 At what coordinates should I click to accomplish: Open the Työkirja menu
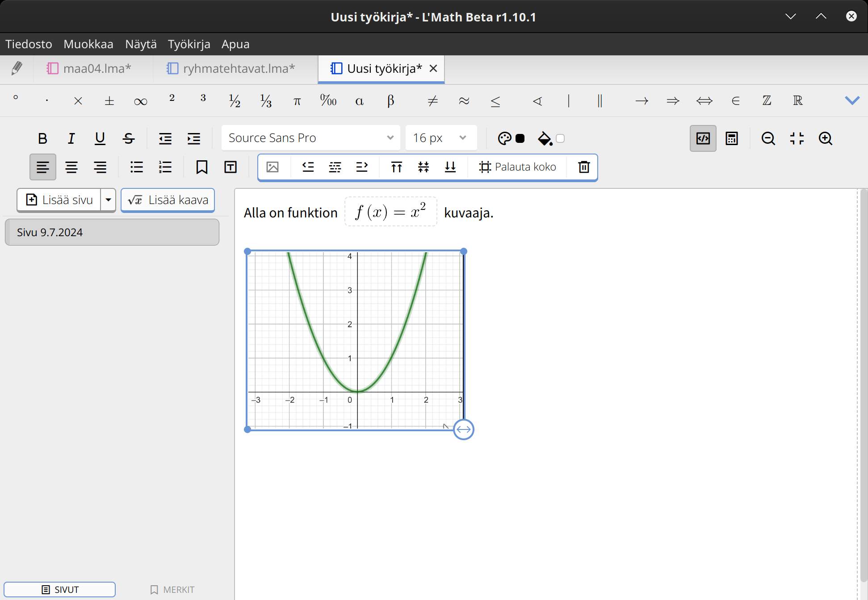pos(189,44)
